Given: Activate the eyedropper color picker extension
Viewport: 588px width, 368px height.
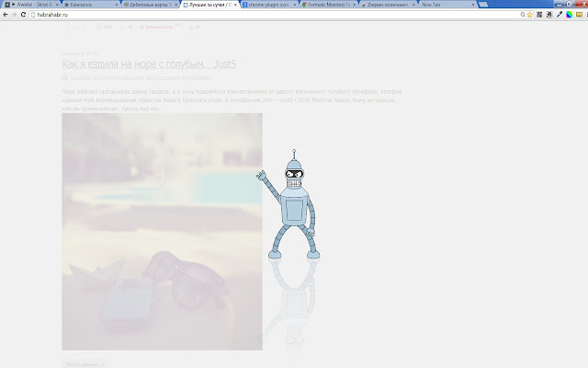Looking at the screenshot, I should click(x=560, y=15).
